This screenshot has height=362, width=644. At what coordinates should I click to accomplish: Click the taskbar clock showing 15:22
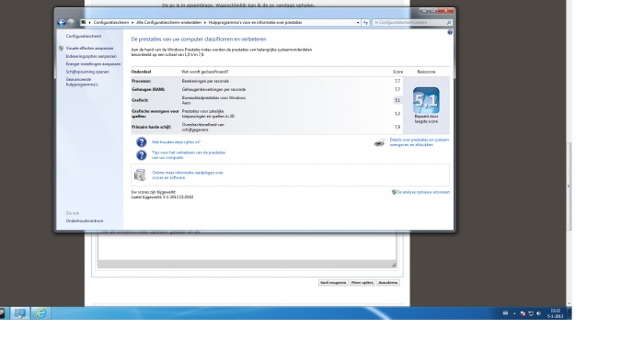[556, 313]
